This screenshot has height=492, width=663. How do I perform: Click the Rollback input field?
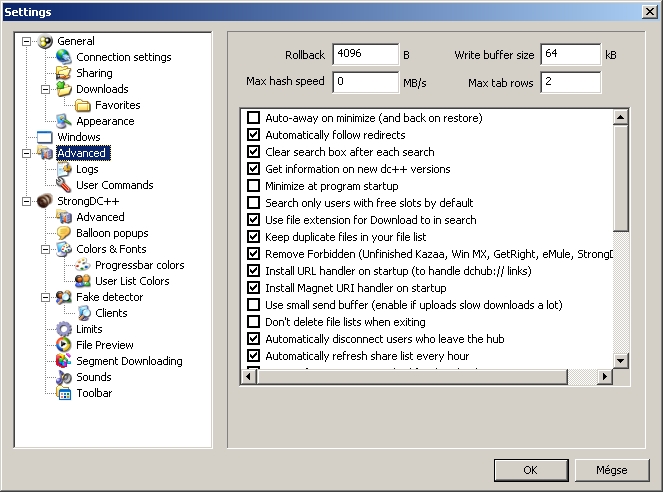click(x=365, y=54)
